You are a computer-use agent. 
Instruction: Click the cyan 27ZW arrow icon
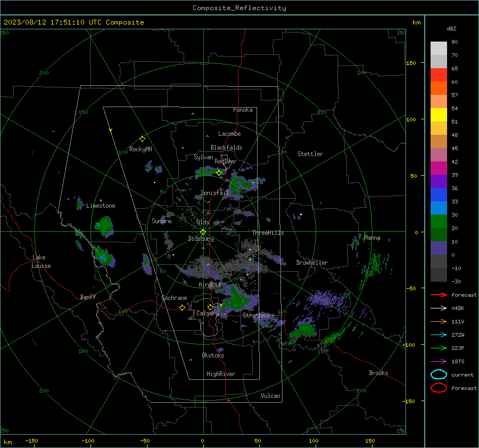pyautogui.click(x=439, y=335)
